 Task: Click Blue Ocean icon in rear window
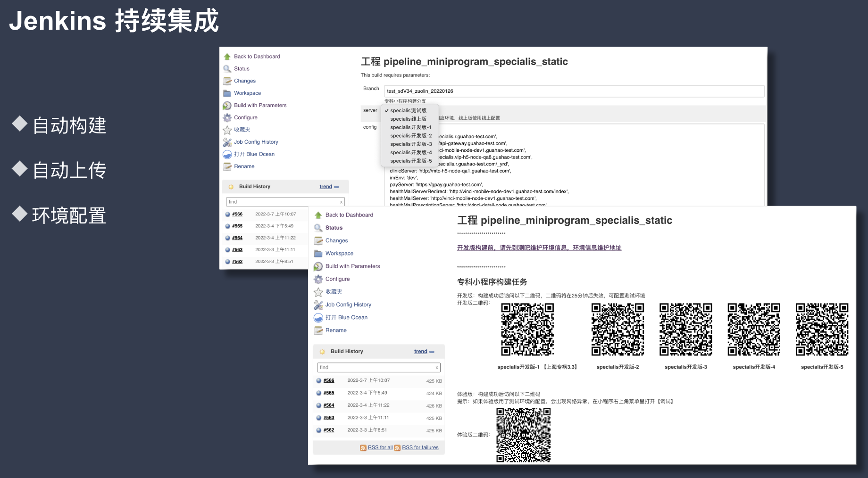[227, 154]
